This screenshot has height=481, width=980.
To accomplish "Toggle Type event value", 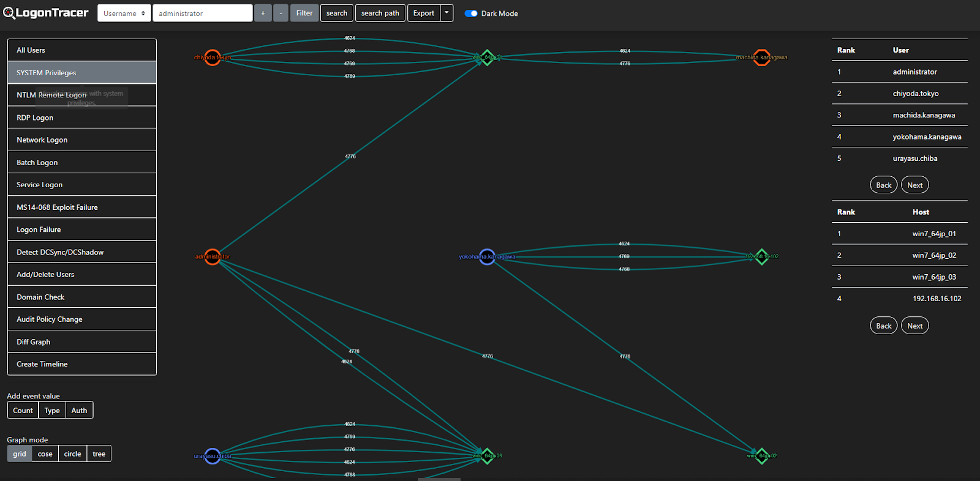I will (x=52, y=410).
